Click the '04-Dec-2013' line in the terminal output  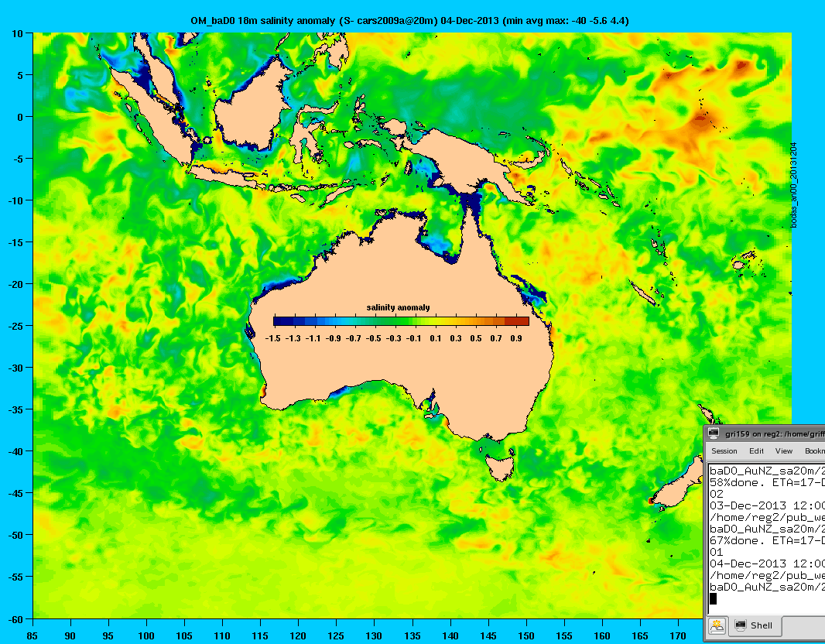(767, 563)
